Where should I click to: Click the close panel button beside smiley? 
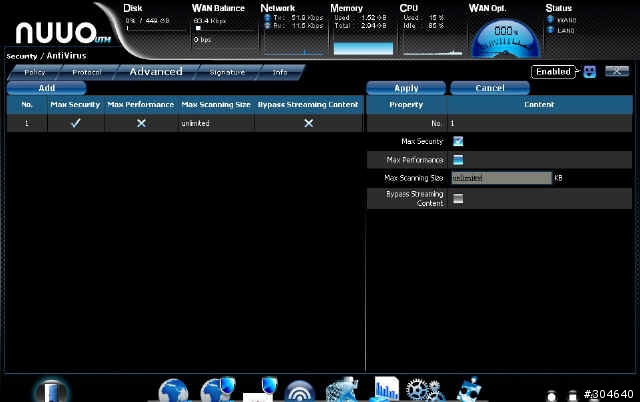(617, 71)
